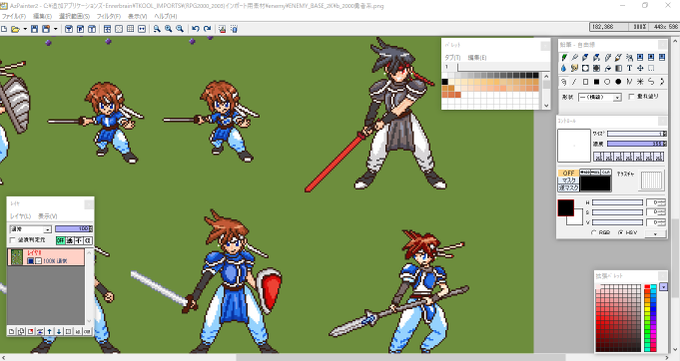This screenshot has width=680, height=361.
Task: Open the レイヤ(L) menu in layer panel
Action: 21,216
